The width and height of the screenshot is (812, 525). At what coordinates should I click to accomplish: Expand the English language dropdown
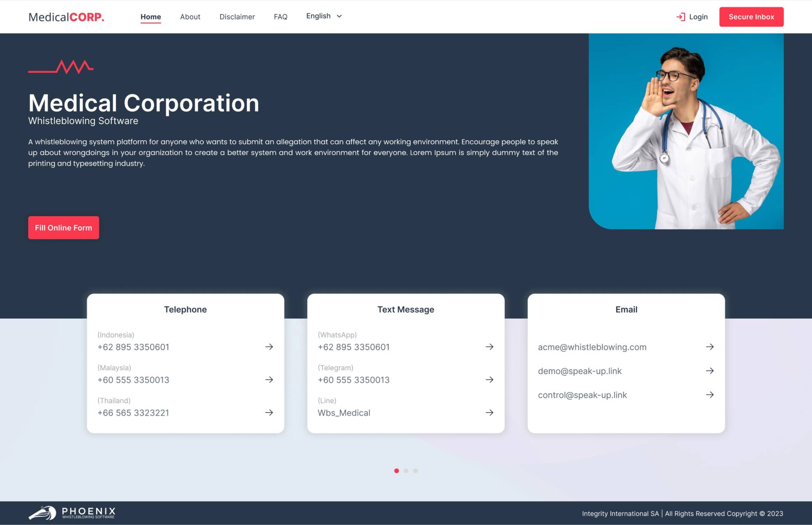click(x=324, y=16)
